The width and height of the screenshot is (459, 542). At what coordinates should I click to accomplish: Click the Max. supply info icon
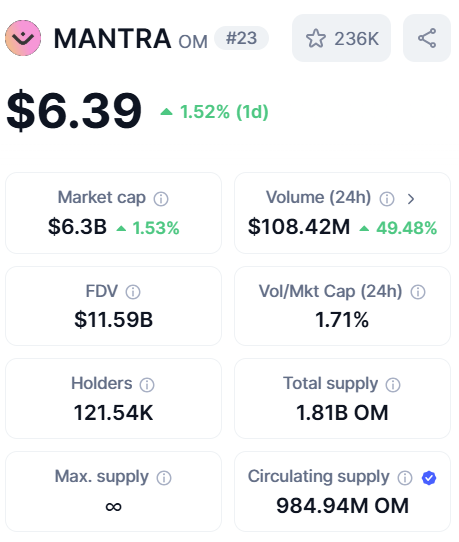(x=164, y=478)
